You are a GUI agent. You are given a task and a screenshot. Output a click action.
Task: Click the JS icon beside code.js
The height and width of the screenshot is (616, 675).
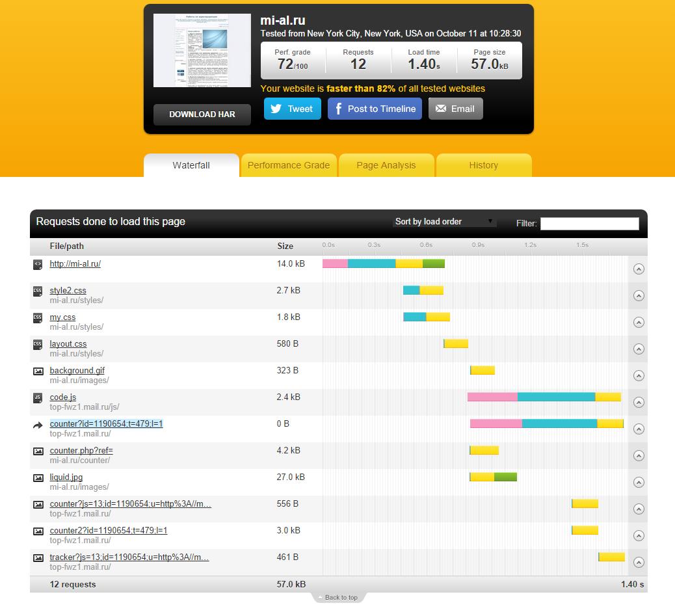coord(38,397)
